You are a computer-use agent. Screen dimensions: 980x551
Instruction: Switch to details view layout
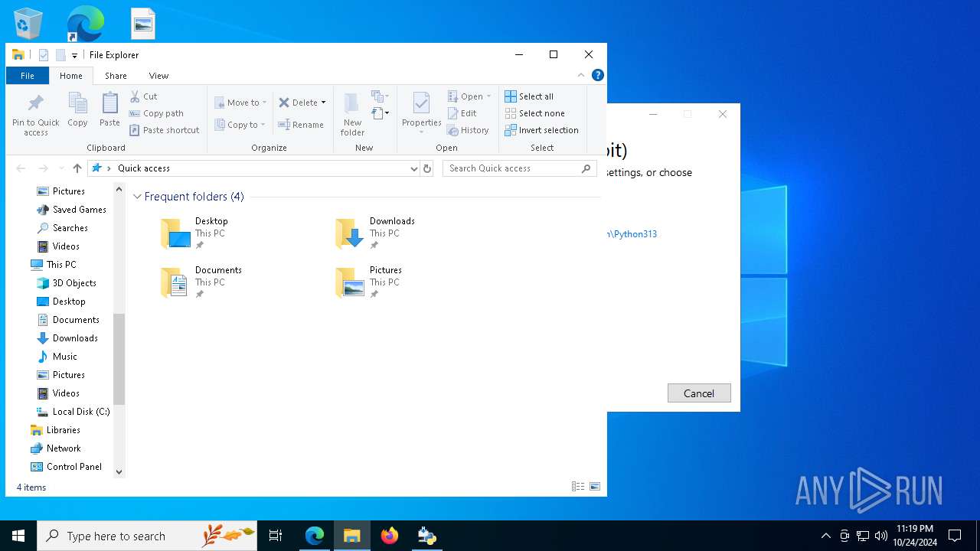tap(578, 487)
